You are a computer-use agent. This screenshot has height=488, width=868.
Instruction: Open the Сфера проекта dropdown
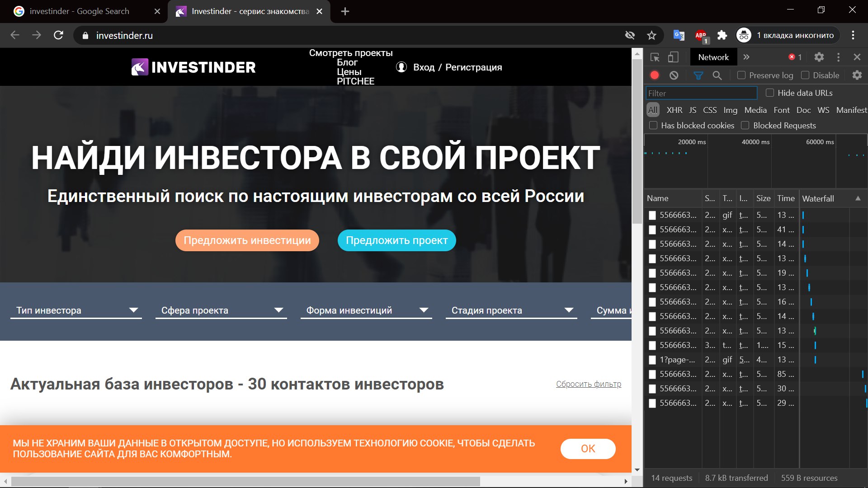(221, 310)
